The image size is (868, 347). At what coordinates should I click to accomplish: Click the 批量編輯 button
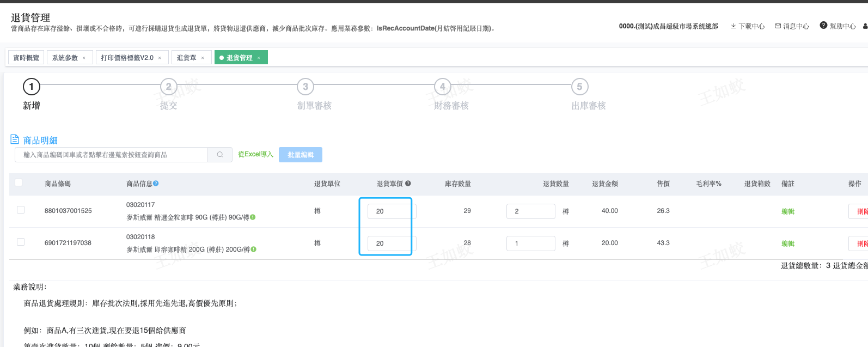click(x=301, y=155)
